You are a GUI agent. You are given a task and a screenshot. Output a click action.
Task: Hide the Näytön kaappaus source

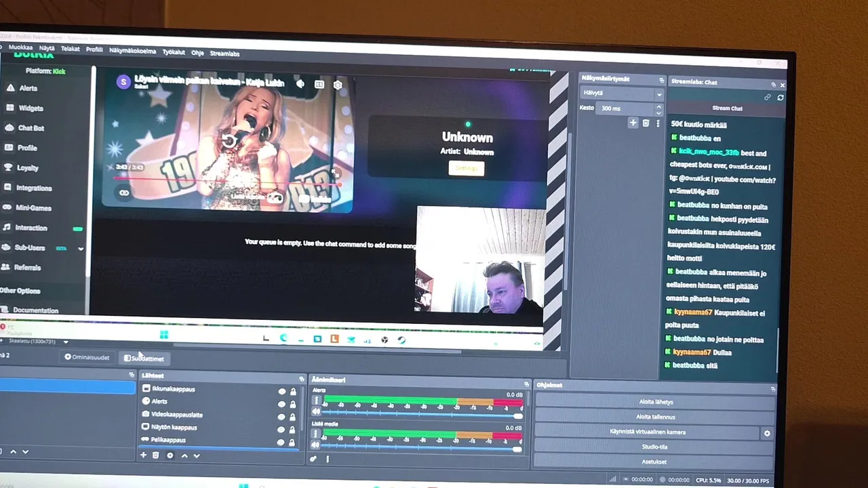pyautogui.click(x=281, y=429)
